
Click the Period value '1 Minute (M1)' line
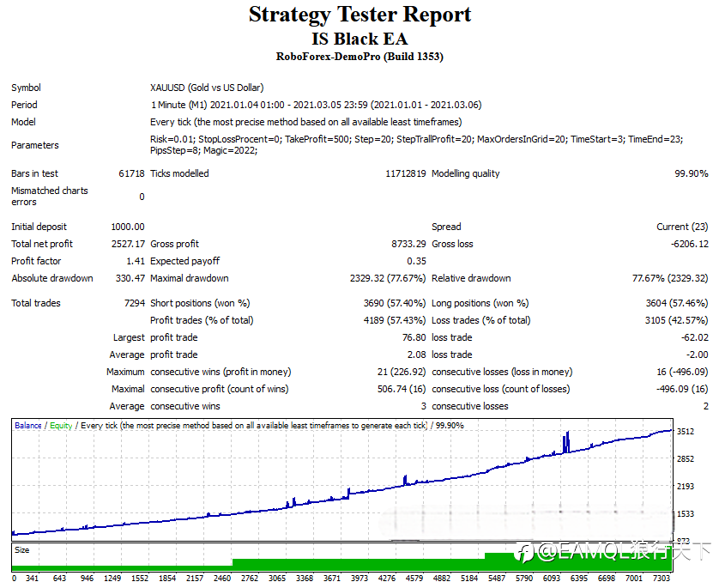tap(316, 105)
